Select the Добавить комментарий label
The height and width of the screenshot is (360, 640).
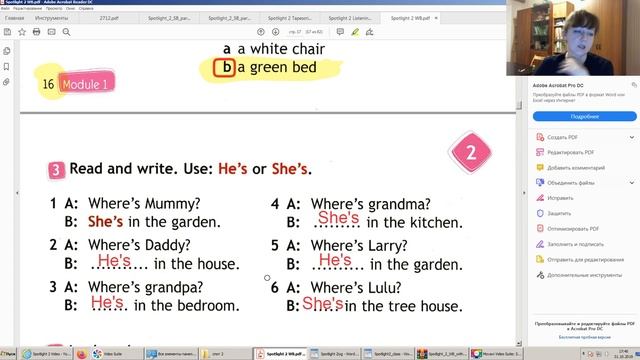click(x=576, y=167)
